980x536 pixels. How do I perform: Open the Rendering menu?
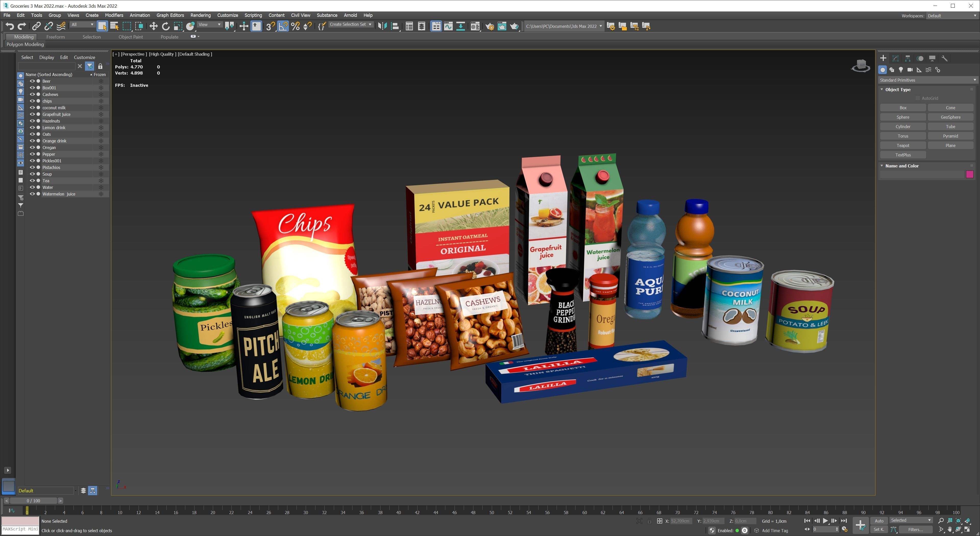[200, 15]
